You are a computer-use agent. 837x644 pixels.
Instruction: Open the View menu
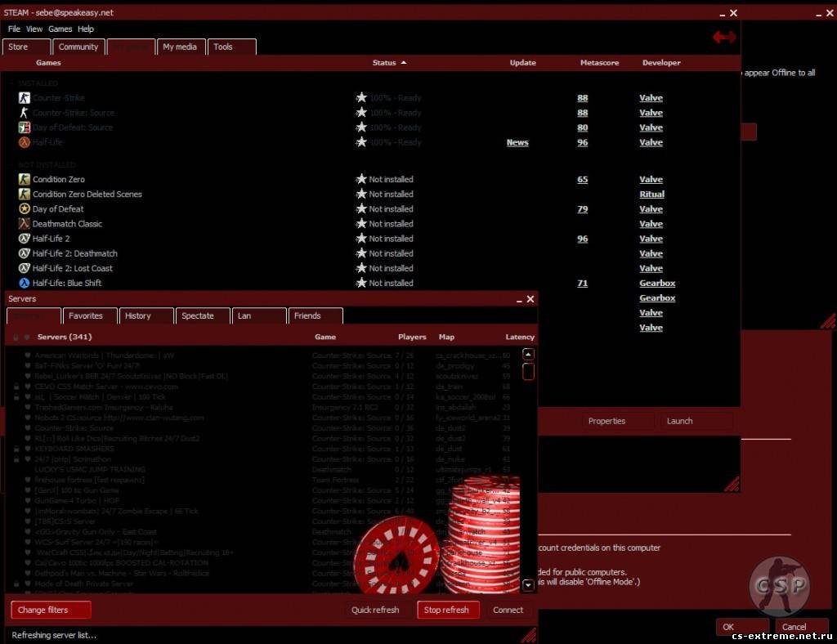point(34,29)
